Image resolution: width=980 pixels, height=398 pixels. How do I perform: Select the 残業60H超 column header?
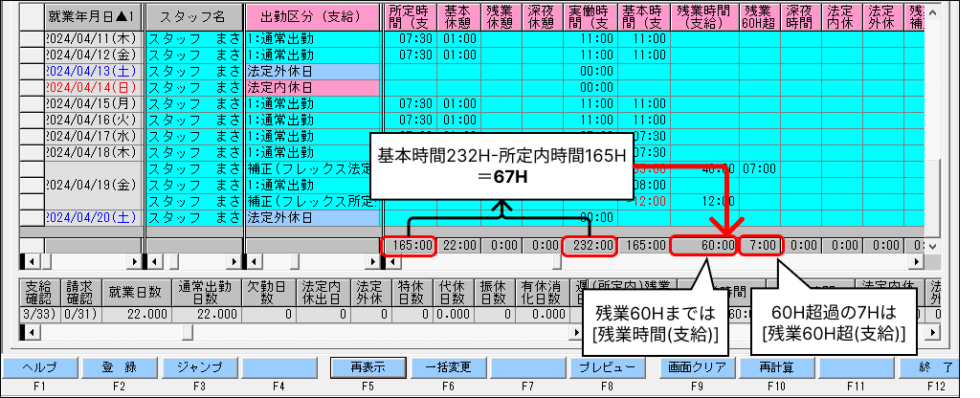point(759,17)
